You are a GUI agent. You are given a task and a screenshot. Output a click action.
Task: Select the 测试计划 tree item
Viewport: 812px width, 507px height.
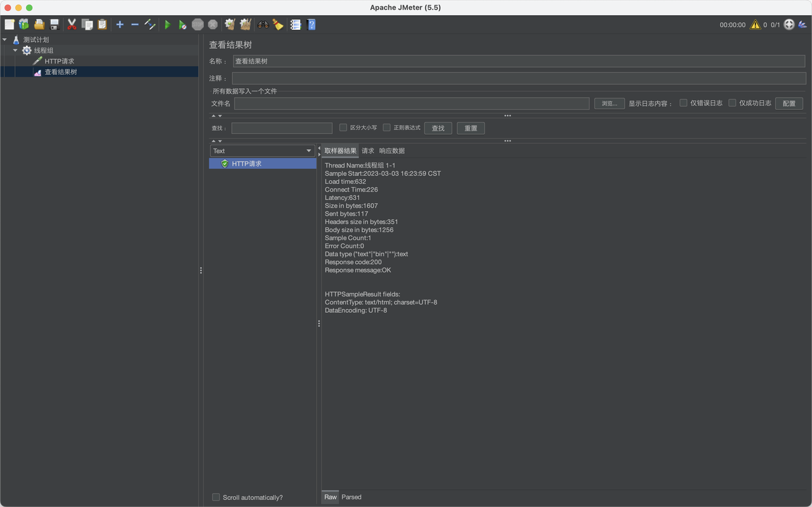36,39
